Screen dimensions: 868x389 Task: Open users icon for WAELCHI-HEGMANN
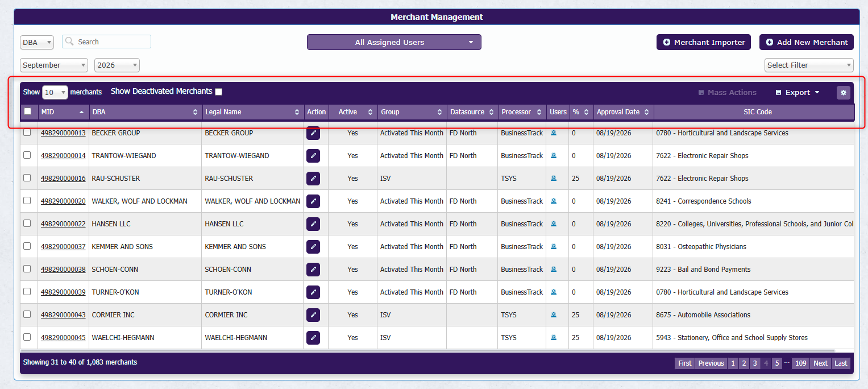(554, 338)
